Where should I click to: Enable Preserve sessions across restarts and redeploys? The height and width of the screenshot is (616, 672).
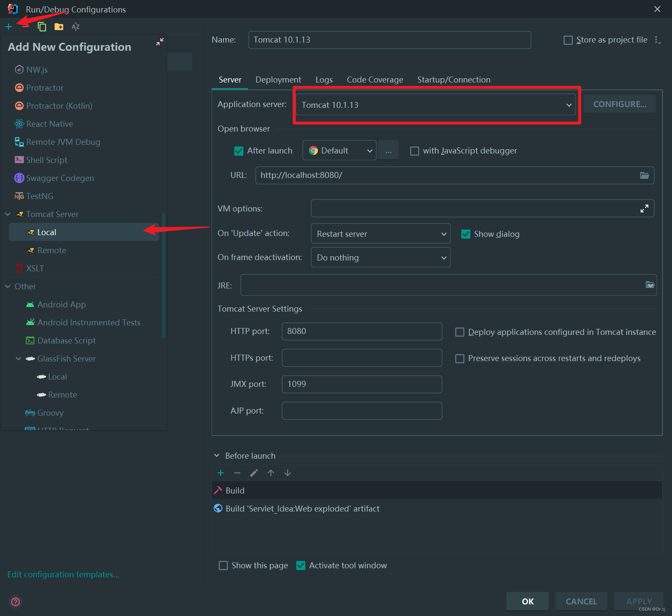point(460,359)
